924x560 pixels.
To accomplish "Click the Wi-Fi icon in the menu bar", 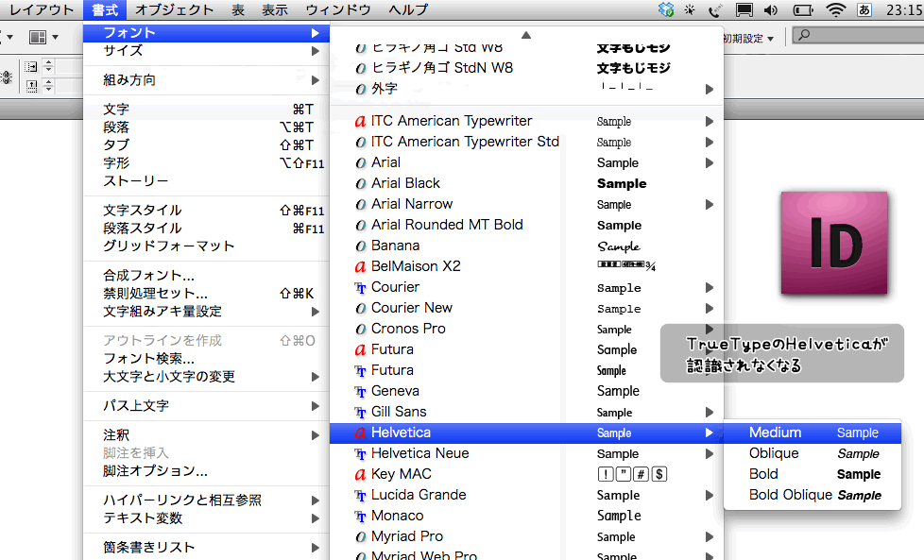I will 835,10.
